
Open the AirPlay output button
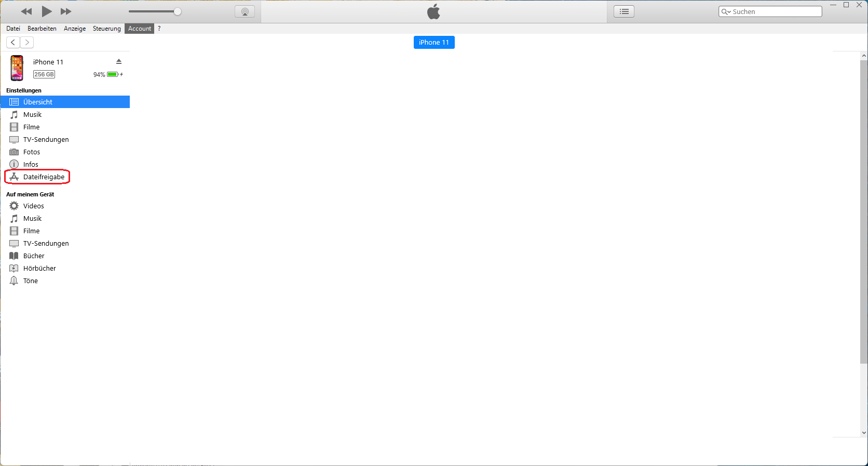tap(245, 11)
